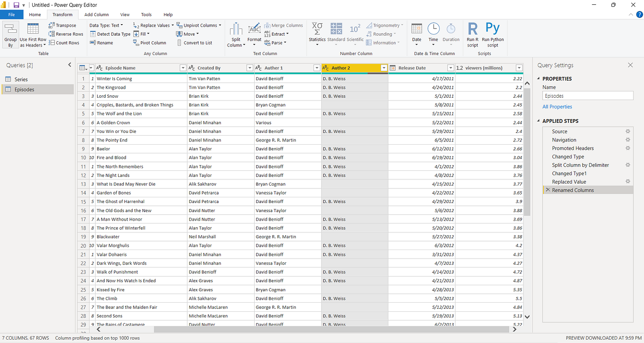The image size is (644, 343).
Task: Switch to the Add Column ribbon tab
Action: click(x=96, y=14)
